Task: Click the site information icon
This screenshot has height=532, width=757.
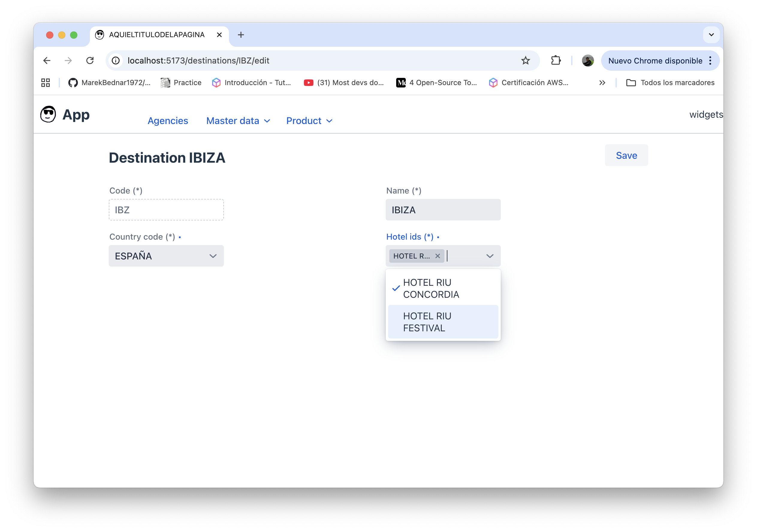Action: pyautogui.click(x=116, y=61)
